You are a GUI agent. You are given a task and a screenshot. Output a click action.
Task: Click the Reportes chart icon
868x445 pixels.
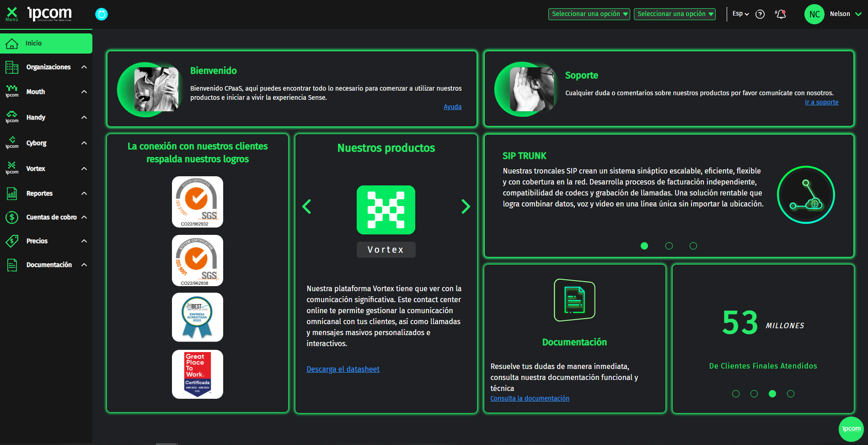[12, 194]
